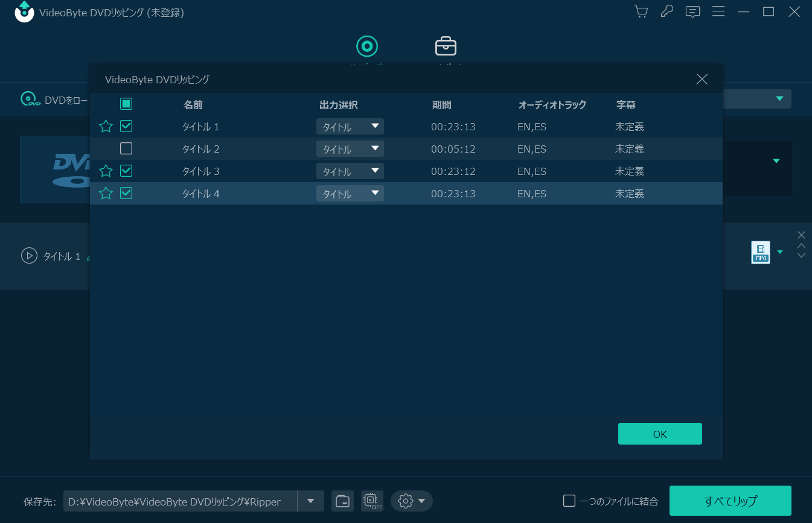Expand the format arrow beside MP4 icon

coord(780,252)
